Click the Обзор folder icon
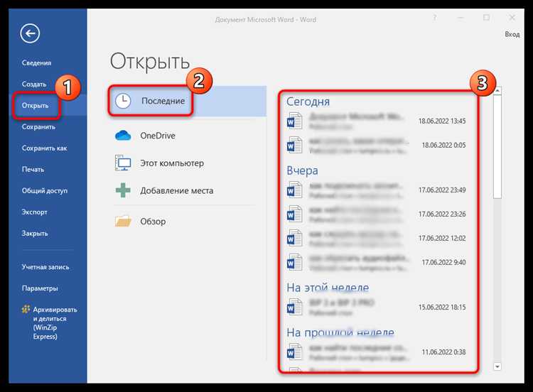The height and width of the screenshot is (392, 533). tap(123, 221)
